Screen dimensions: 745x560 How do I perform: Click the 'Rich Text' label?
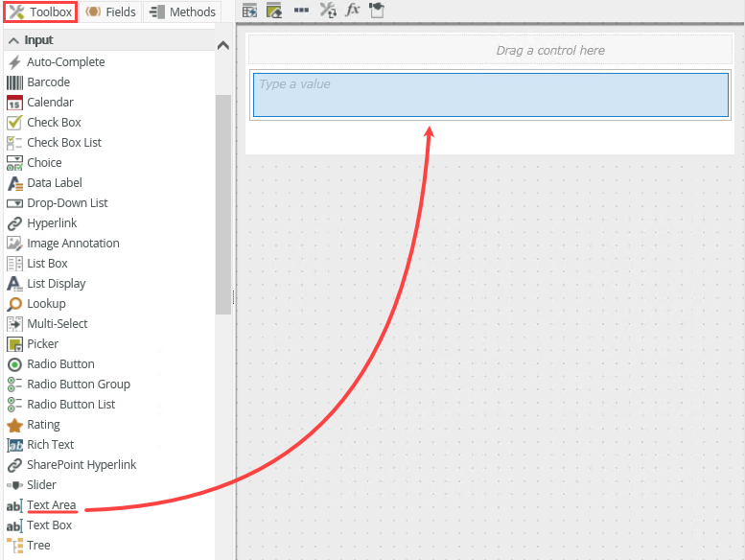click(51, 445)
